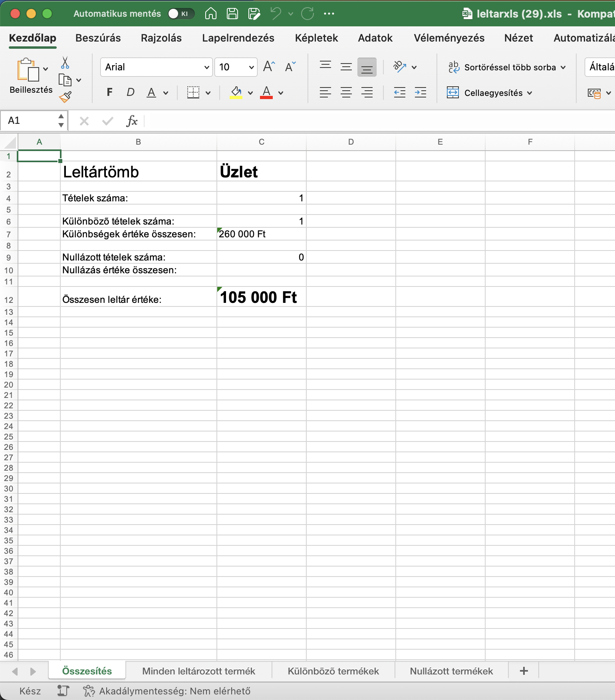
Task: Click the Increase font size icon
Action: point(269,67)
